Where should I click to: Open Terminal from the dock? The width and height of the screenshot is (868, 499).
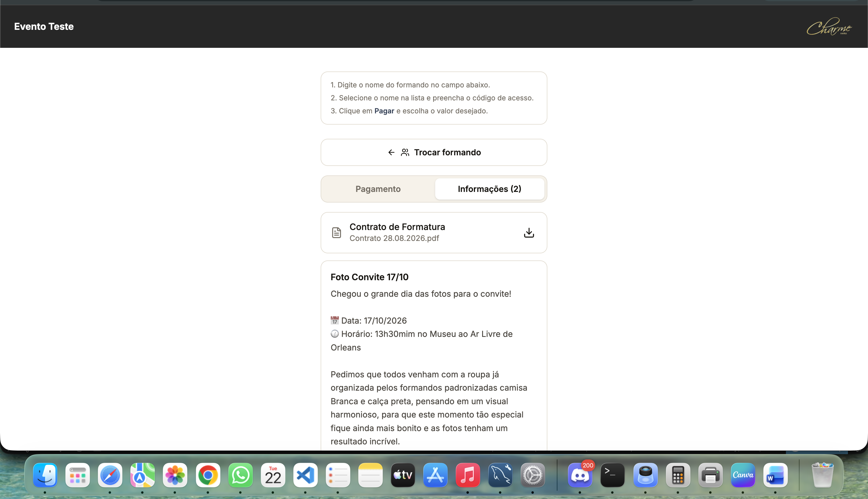point(612,475)
